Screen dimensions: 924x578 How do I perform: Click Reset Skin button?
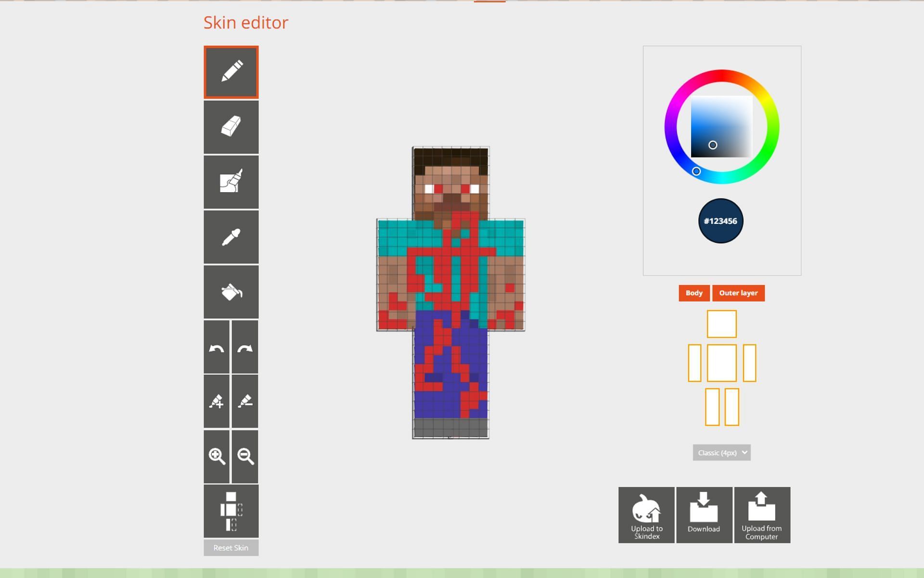(230, 546)
